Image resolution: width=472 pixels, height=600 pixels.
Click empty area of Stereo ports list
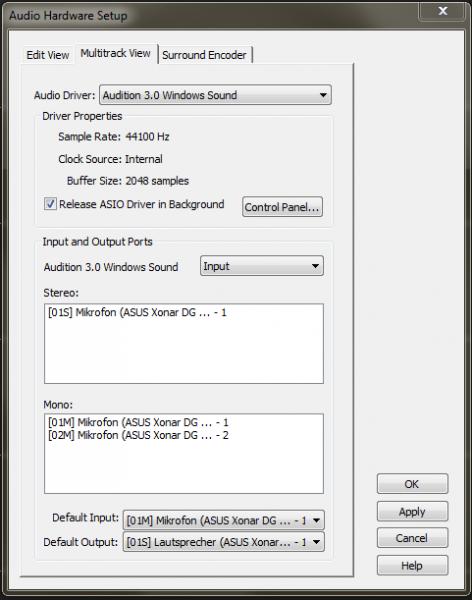[x=184, y=352]
